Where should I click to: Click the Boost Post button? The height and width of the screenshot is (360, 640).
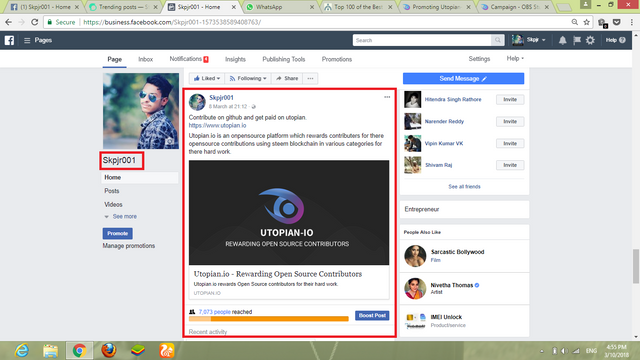[372, 316]
